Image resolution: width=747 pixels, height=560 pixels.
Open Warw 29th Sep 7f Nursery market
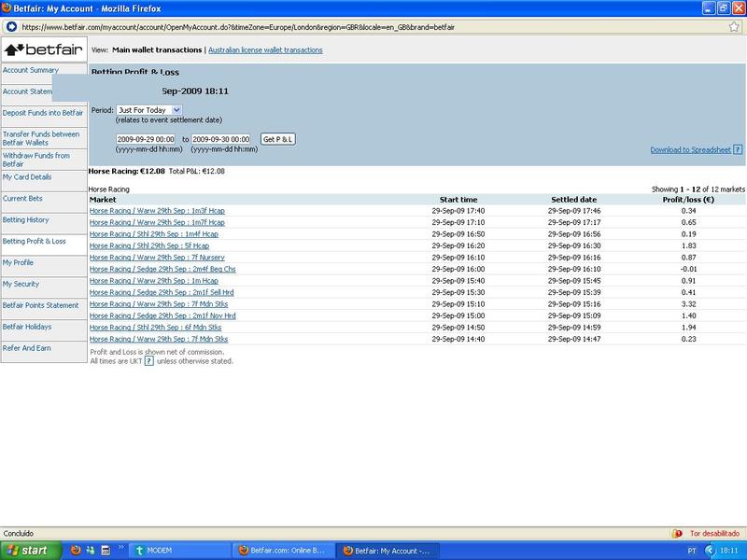[x=157, y=258]
